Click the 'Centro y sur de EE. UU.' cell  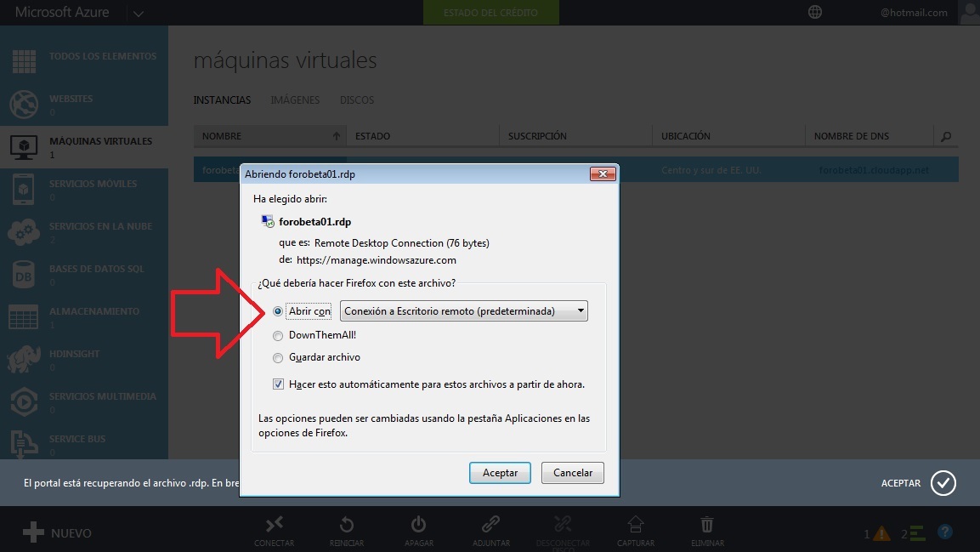coord(711,170)
